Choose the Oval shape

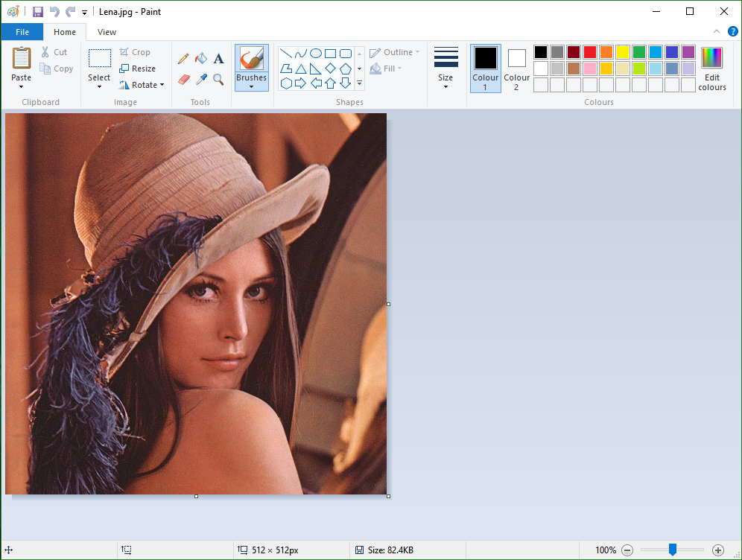coord(316,54)
